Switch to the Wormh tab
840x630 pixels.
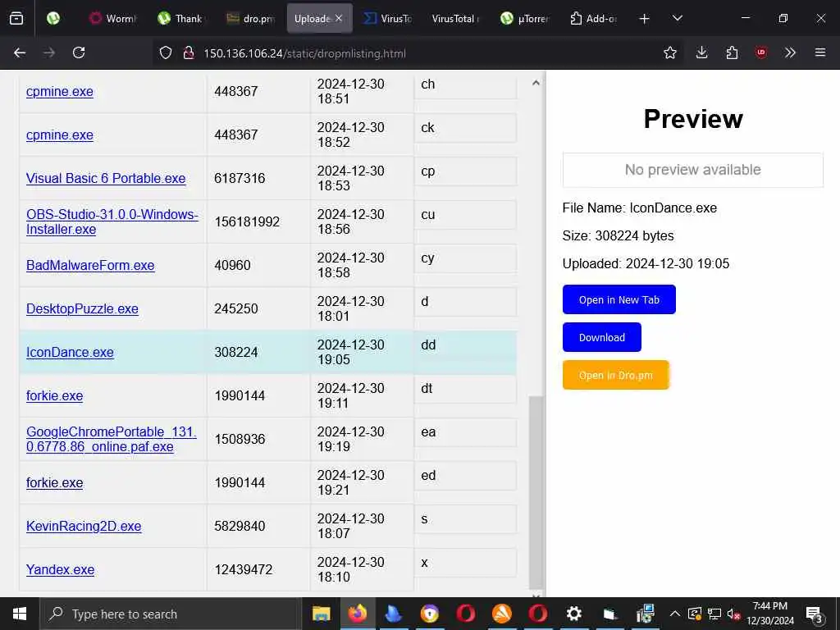[x=112, y=18]
